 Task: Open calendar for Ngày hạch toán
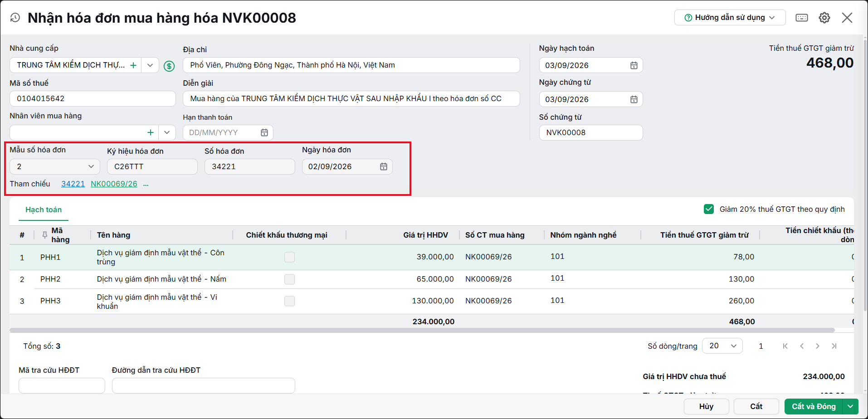(x=634, y=65)
